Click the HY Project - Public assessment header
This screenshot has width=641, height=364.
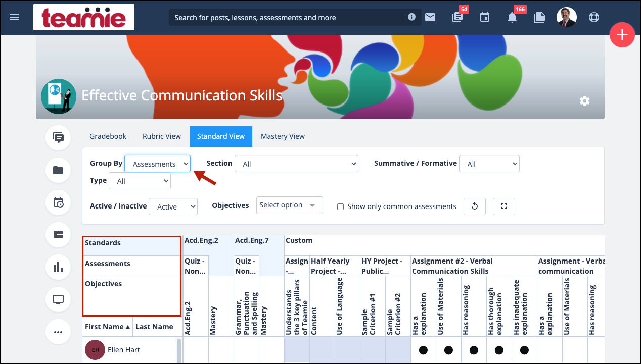point(385,266)
